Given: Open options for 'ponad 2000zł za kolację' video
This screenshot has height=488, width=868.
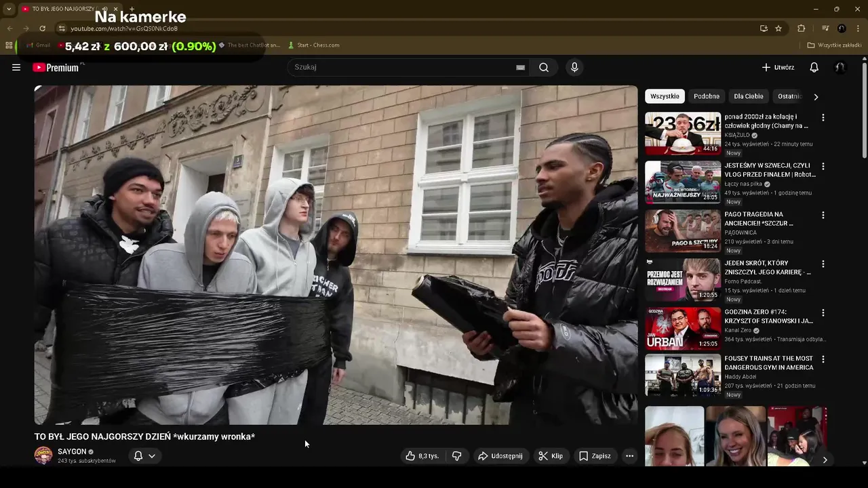Looking at the screenshot, I should click(823, 117).
